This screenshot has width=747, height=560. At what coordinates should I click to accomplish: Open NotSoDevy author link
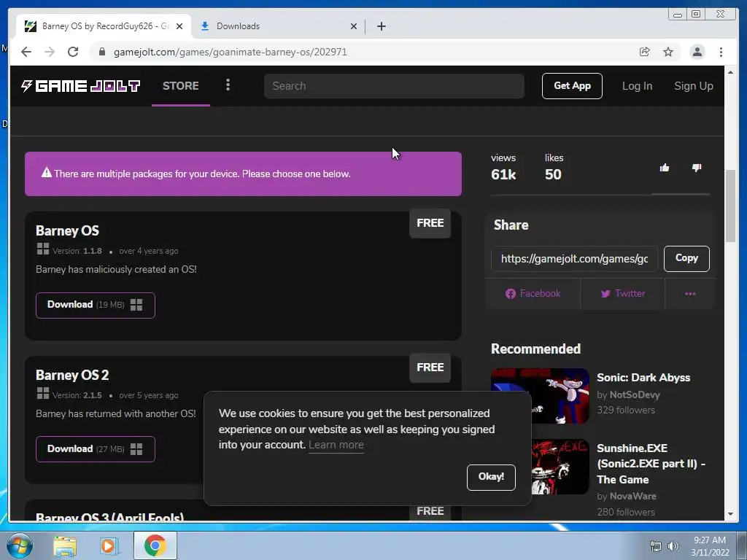pos(635,394)
